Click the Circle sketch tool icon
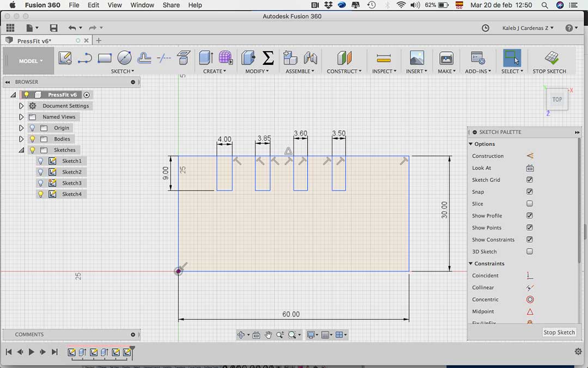Screen dimensions: 588x368 click(x=124, y=58)
